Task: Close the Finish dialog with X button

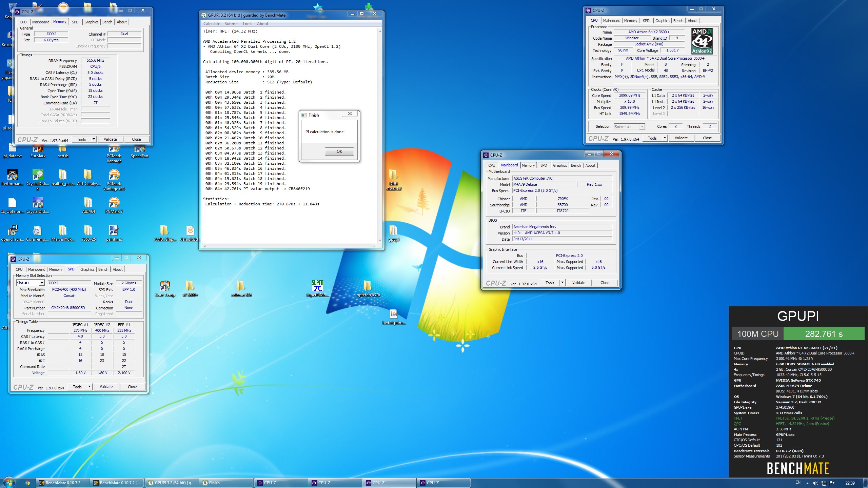Action: pyautogui.click(x=350, y=114)
